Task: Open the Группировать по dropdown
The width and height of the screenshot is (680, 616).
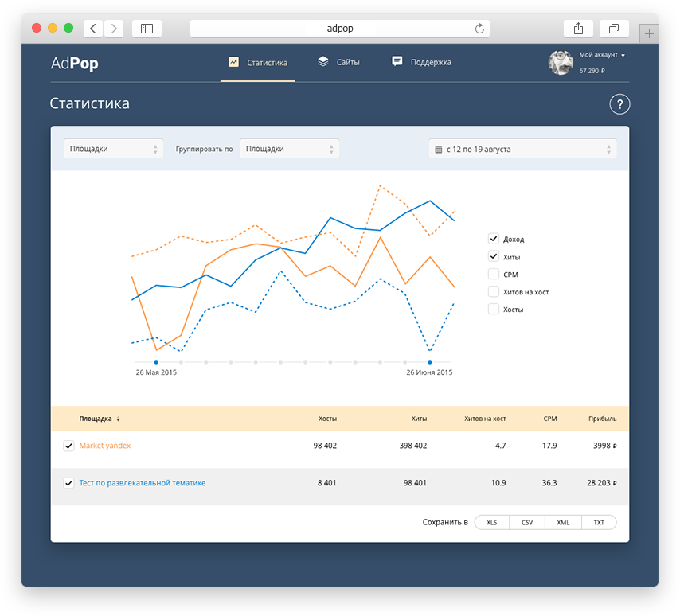Action: (289, 149)
